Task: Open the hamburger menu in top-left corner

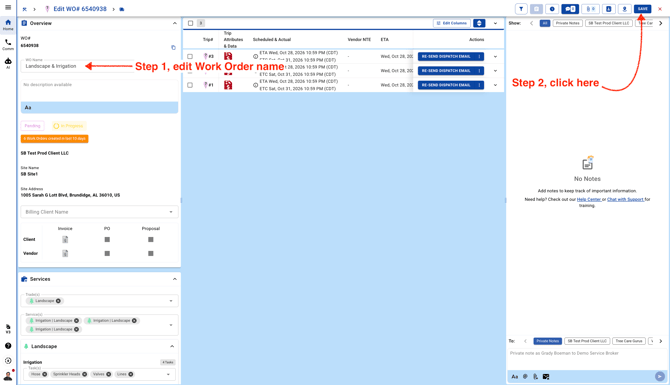Action: [8, 7]
